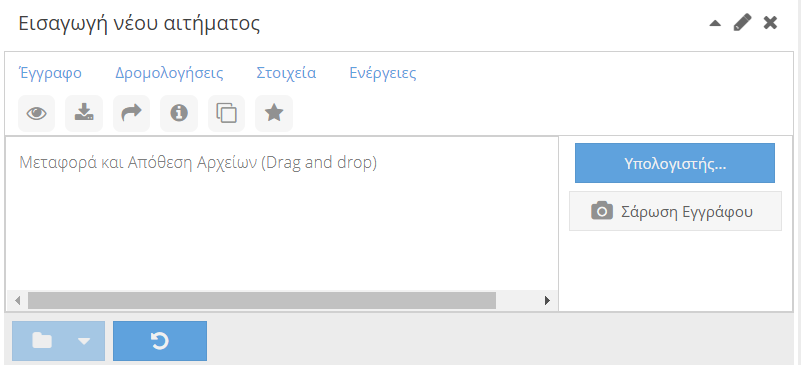Open the Δρομολογήσεις menu
The image size is (801, 365).
(169, 73)
